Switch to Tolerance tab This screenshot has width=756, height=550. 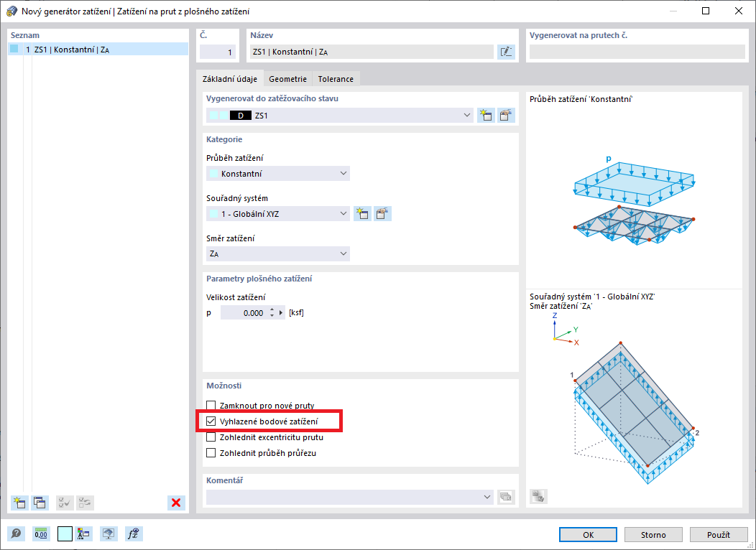[336, 79]
